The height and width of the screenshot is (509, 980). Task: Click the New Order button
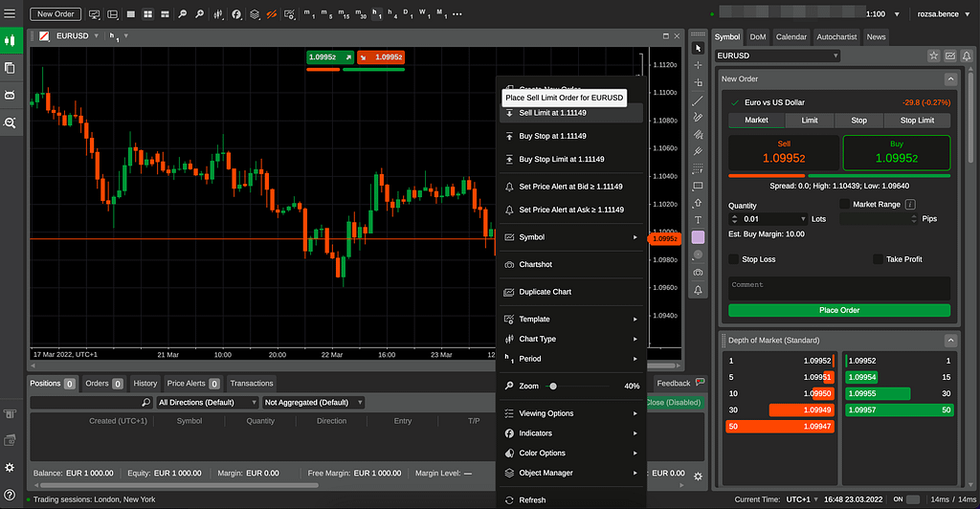click(56, 14)
